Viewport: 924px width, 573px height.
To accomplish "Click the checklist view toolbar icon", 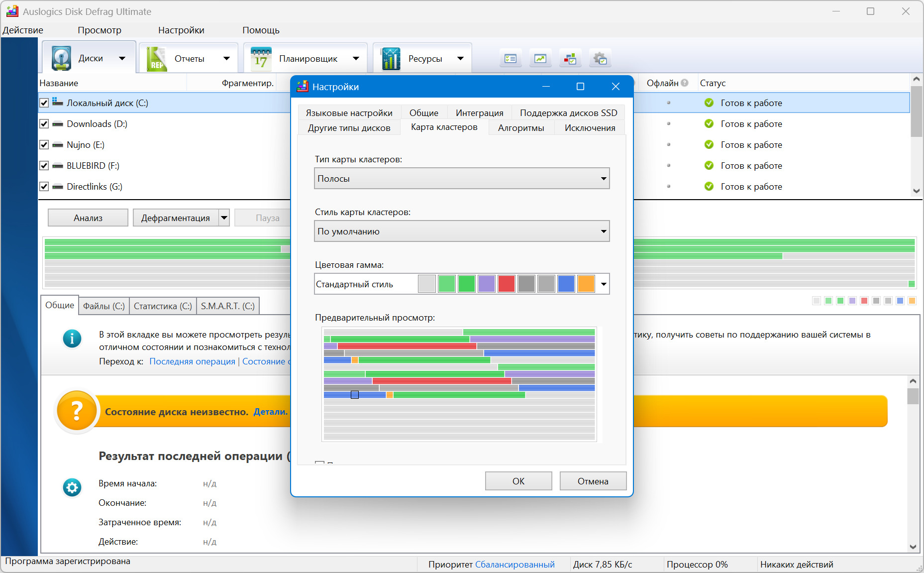I will pos(511,59).
